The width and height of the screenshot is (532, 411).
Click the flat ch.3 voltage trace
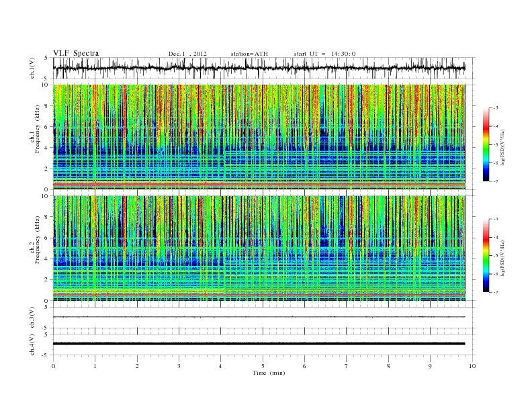pyautogui.click(x=259, y=317)
